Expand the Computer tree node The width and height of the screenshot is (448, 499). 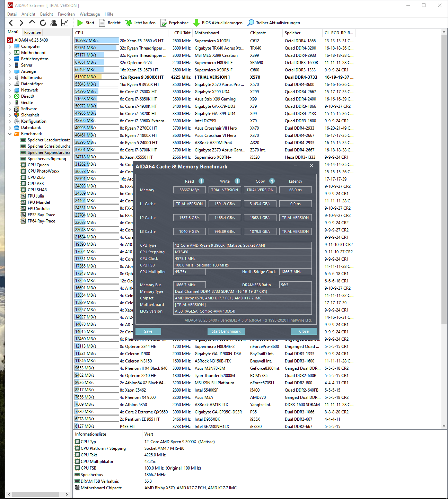pyautogui.click(x=10, y=46)
